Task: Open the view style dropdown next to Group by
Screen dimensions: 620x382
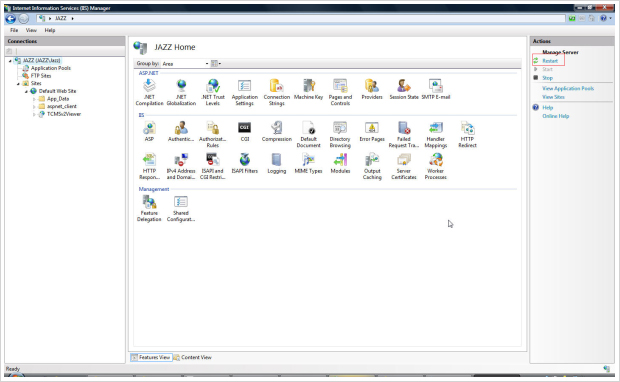Action: [216, 64]
